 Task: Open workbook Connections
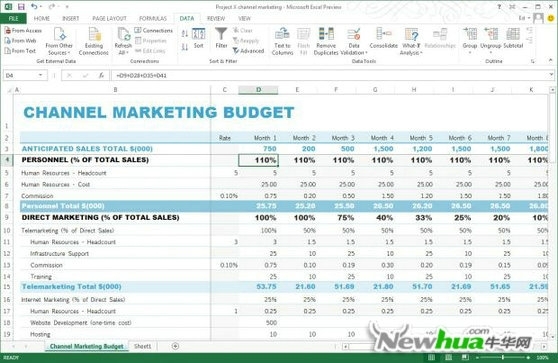pyautogui.click(x=154, y=31)
